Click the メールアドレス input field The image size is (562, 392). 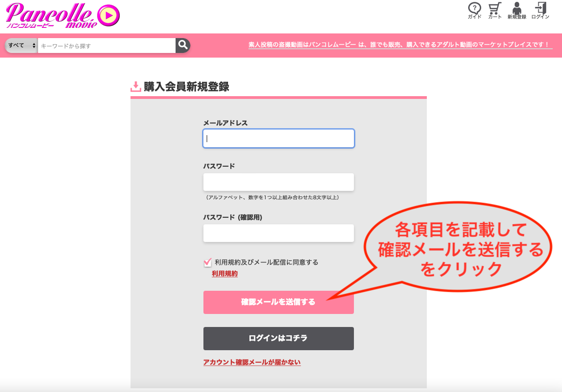pyautogui.click(x=279, y=138)
